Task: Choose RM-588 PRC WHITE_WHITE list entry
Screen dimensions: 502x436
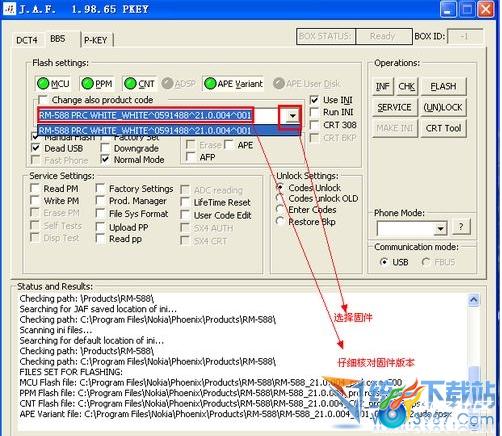Action: pyautogui.click(x=169, y=130)
